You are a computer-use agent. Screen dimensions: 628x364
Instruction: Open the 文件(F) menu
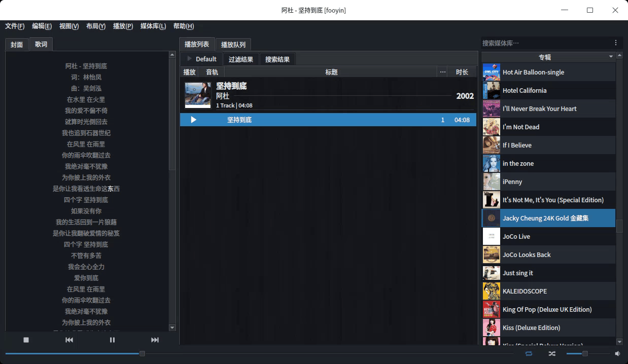click(x=15, y=26)
